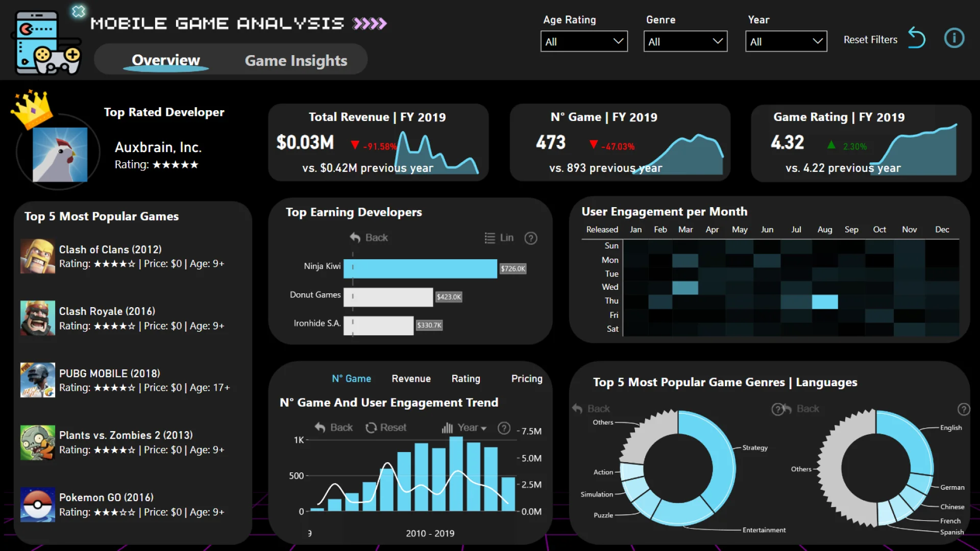The height and width of the screenshot is (551, 980).
Task: Click the Clash of Clans (2012) title
Action: (110, 249)
